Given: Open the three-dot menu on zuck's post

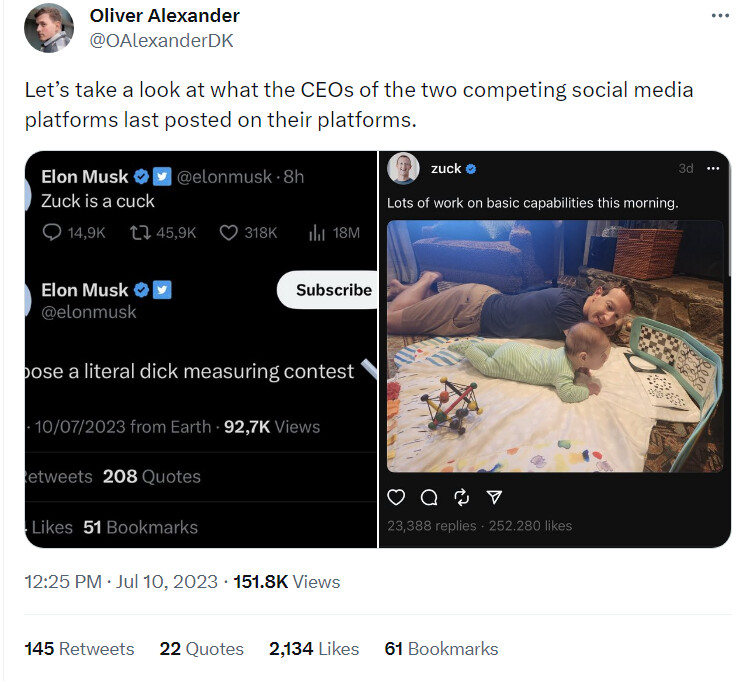Looking at the screenshot, I should coord(713,168).
